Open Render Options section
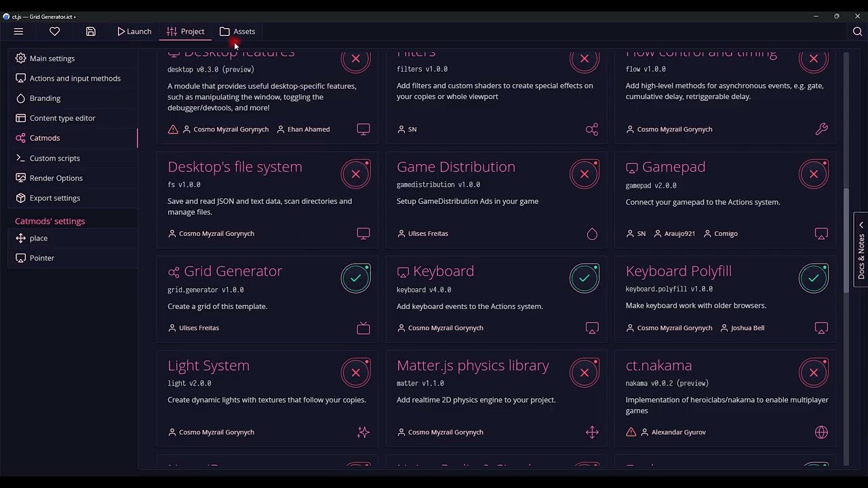The height and width of the screenshot is (488, 868). [x=72, y=178]
